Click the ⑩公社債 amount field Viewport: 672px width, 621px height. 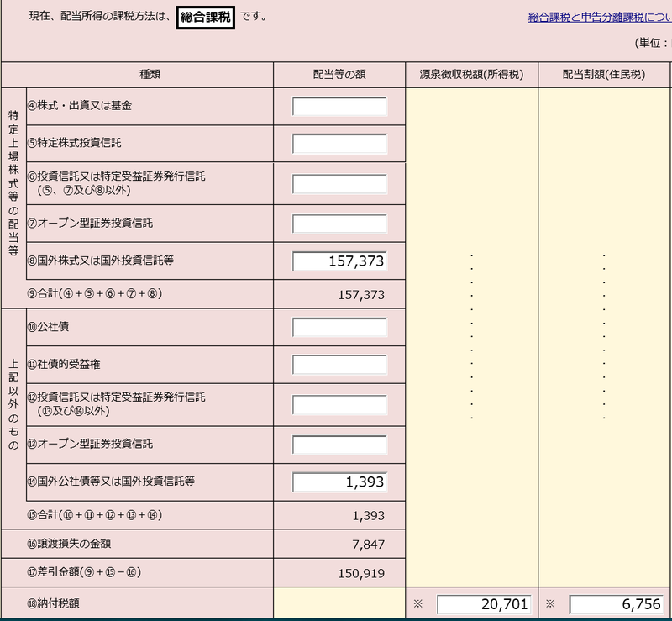tap(339, 327)
